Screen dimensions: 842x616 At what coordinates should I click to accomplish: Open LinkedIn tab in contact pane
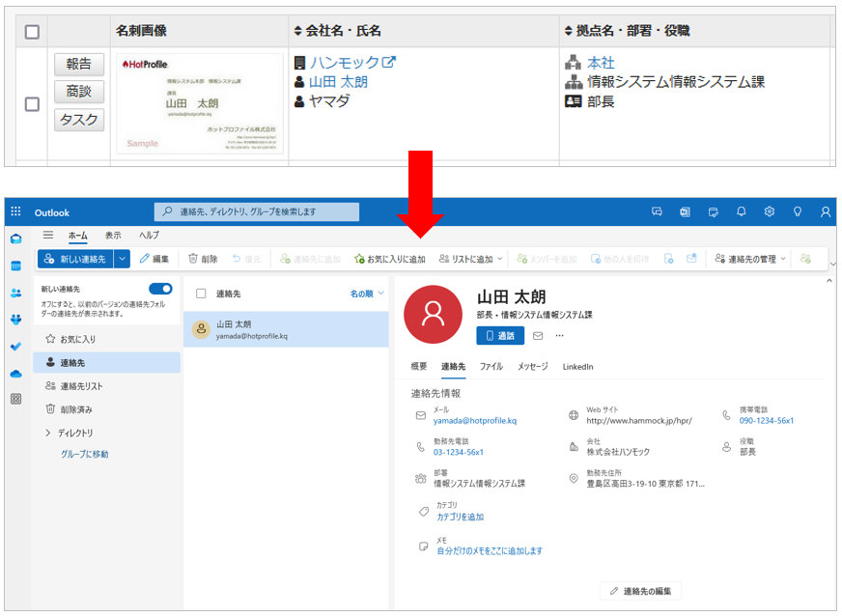point(577,367)
